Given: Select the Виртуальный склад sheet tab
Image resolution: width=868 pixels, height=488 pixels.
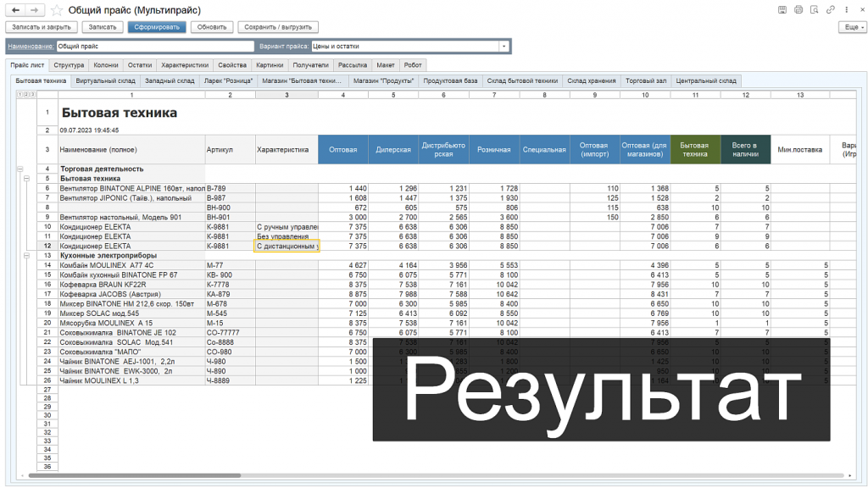Looking at the screenshot, I should tap(105, 80).
